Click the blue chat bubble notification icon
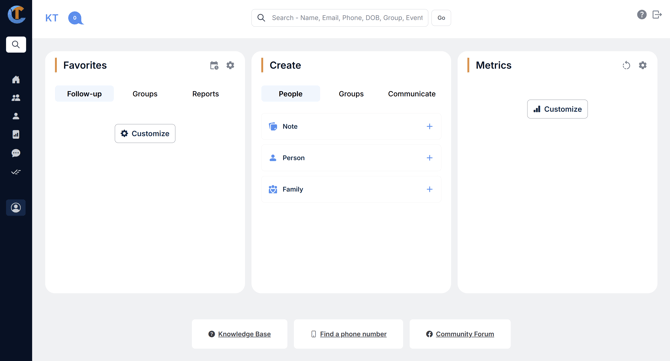Viewport: 670px width, 361px height. pyautogui.click(x=76, y=18)
